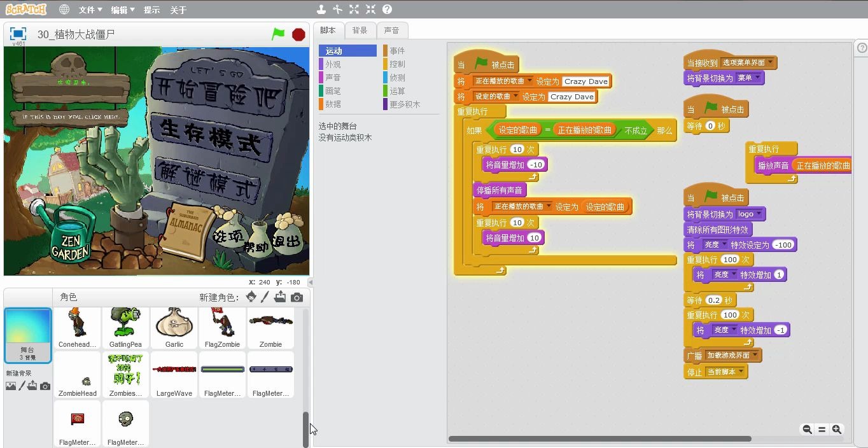Image resolution: width=868 pixels, height=448 pixels.
Task: Switch to the 声音 tab
Action: [392, 30]
